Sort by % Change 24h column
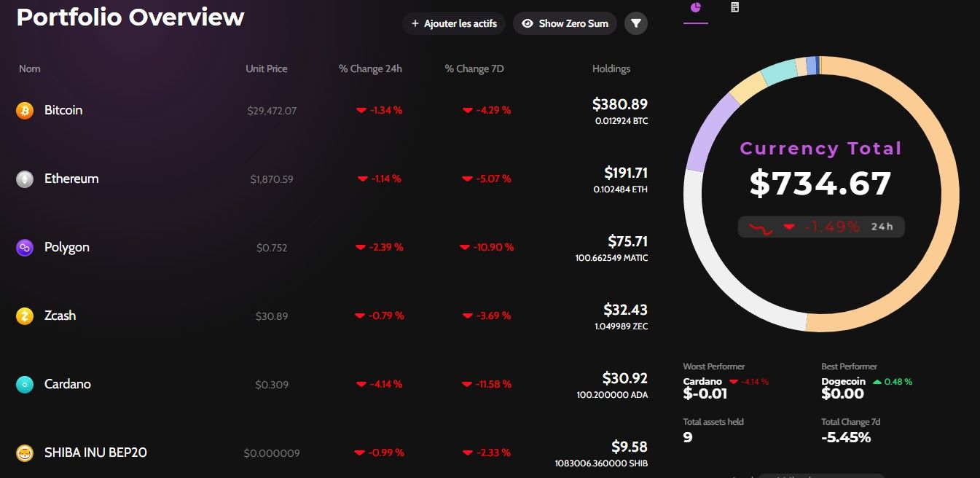Screen dimensions: 980x478 (x=370, y=68)
